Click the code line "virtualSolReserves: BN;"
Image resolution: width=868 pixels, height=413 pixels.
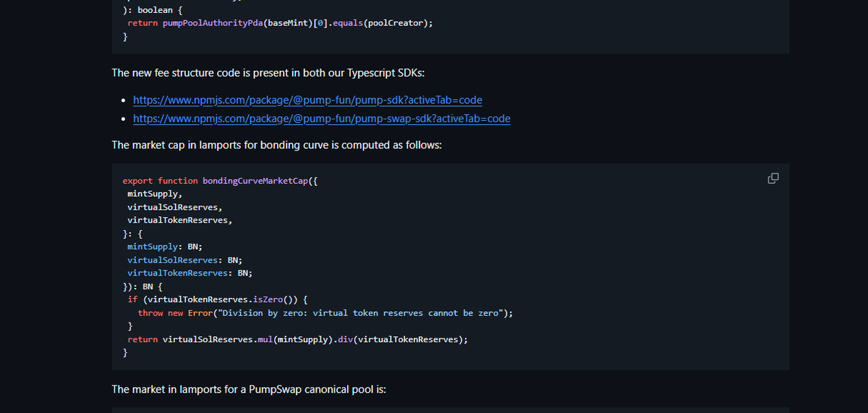[x=185, y=260]
